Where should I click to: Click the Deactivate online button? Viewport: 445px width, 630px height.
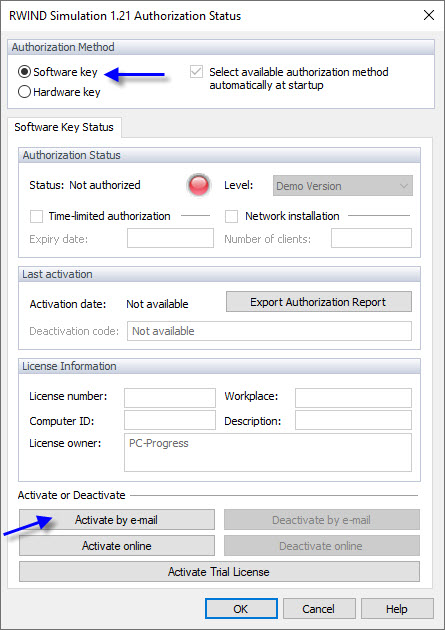322,546
